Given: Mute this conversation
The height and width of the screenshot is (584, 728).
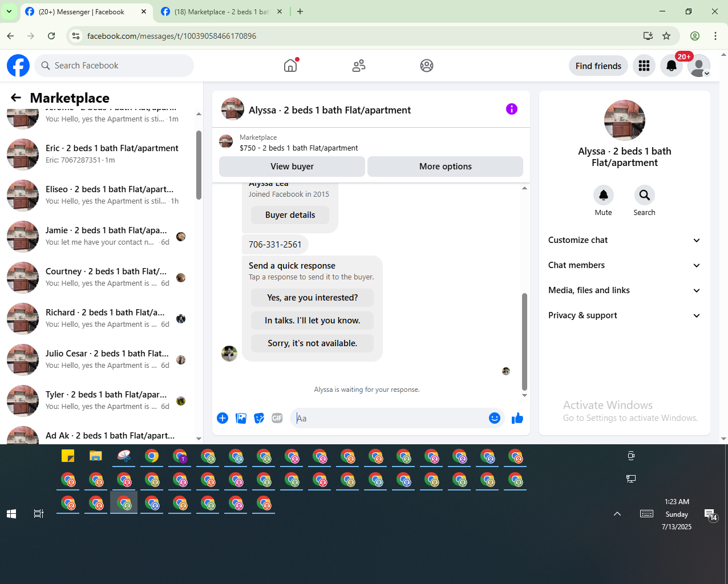Looking at the screenshot, I should 603,195.
